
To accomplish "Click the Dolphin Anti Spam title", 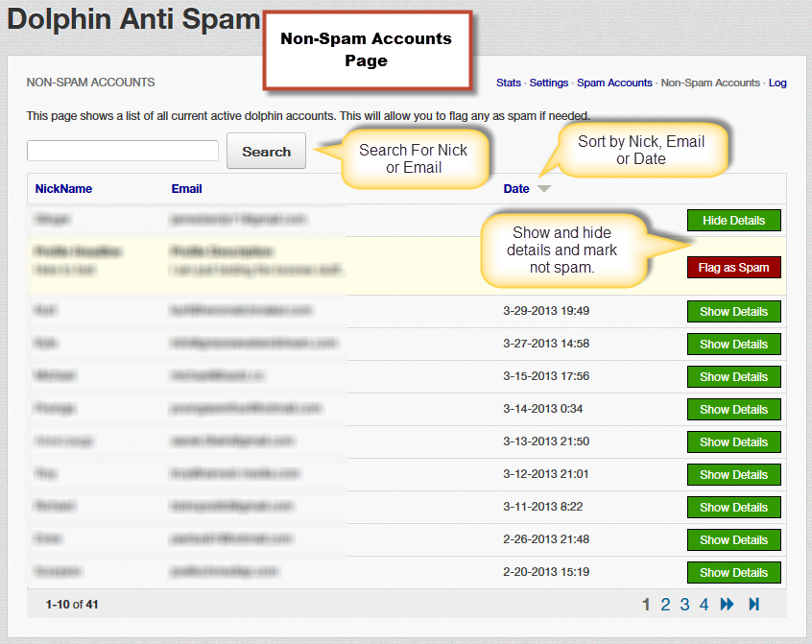I will [133, 19].
